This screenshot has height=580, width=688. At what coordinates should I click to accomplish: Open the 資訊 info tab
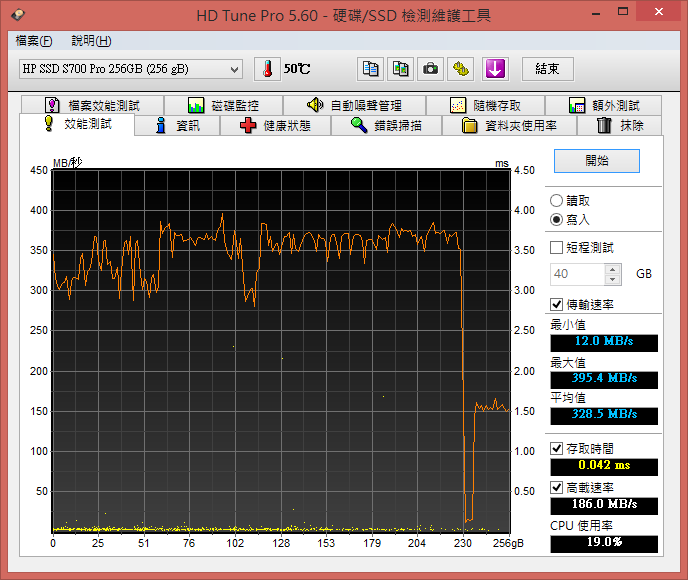(x=177, y=126)
